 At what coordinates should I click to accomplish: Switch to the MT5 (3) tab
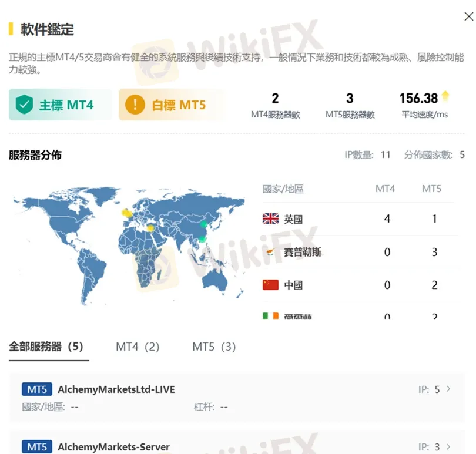pyautogui.click(x=214, y=347)
